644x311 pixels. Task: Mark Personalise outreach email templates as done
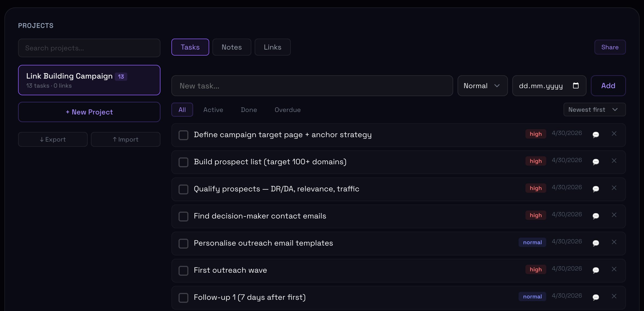183,244
